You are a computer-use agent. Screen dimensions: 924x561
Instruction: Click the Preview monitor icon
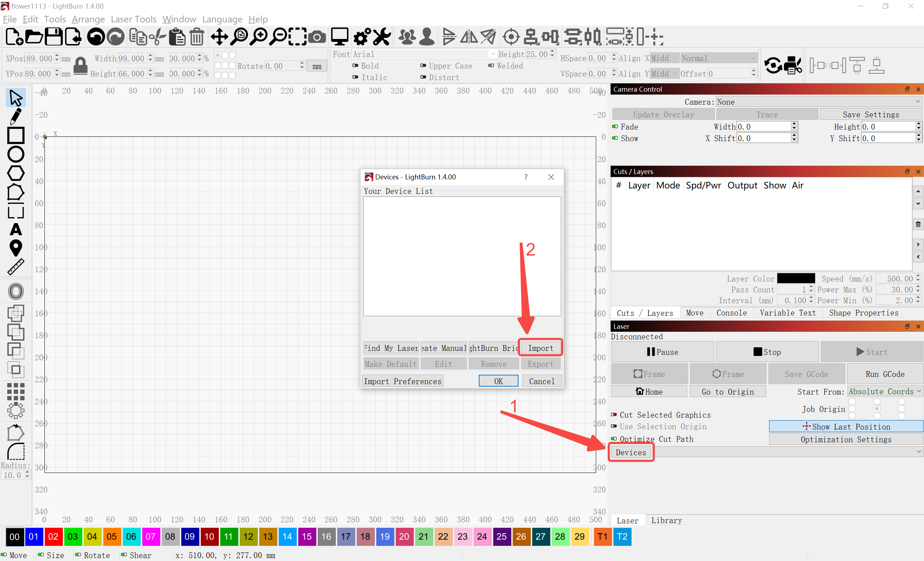coord(340,37)
